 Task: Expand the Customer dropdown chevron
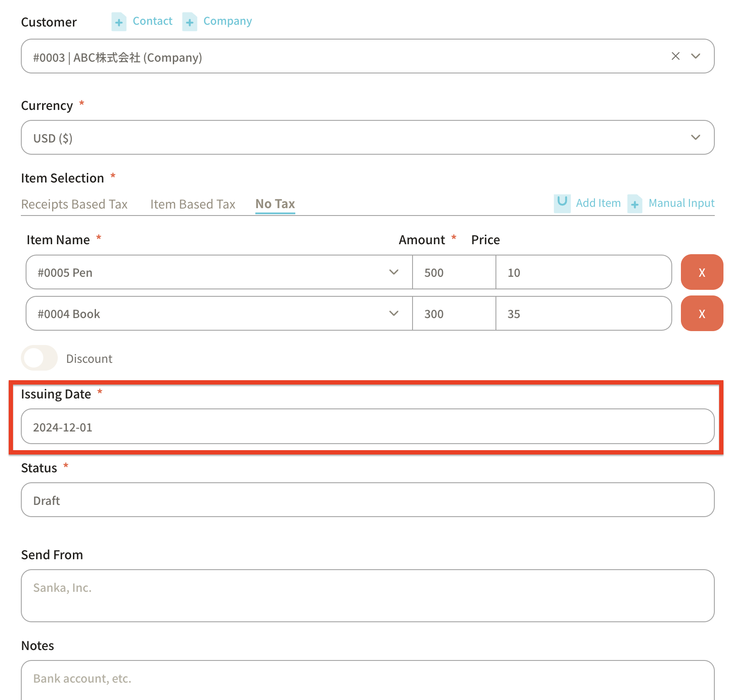pos(696,56)
